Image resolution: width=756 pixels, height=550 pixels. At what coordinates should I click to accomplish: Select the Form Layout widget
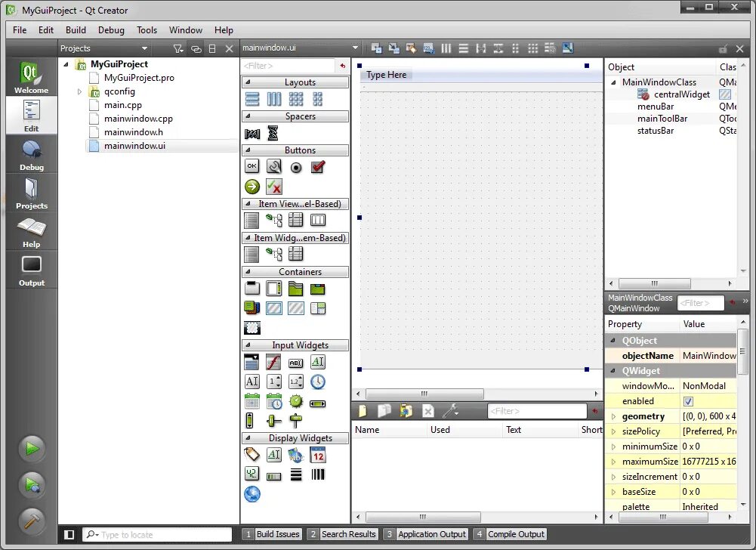pyautogui.click(x=318, y=100)
